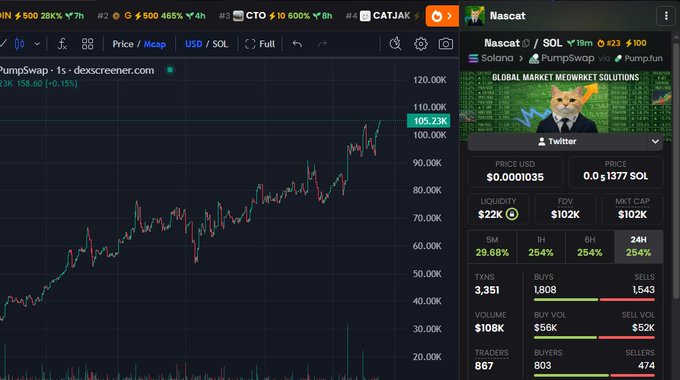Open the Twitter link button

pyautogui.click(x=557, y=141)
